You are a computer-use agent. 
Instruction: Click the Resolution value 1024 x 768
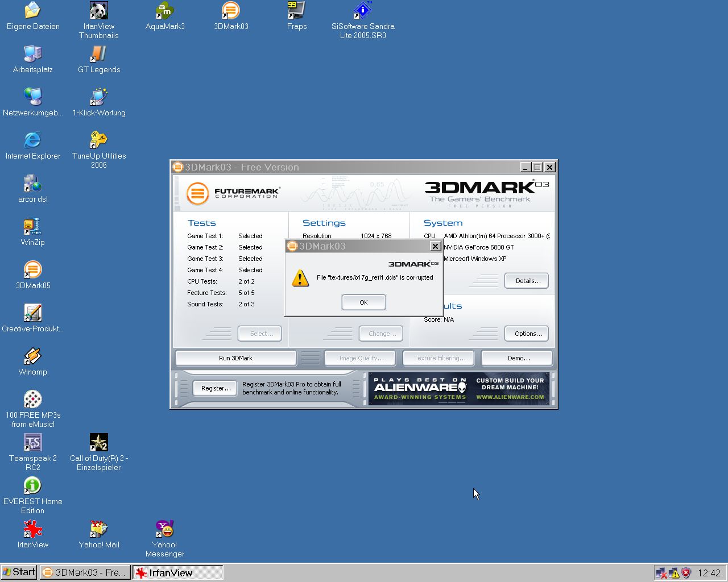tap(376, 236)
